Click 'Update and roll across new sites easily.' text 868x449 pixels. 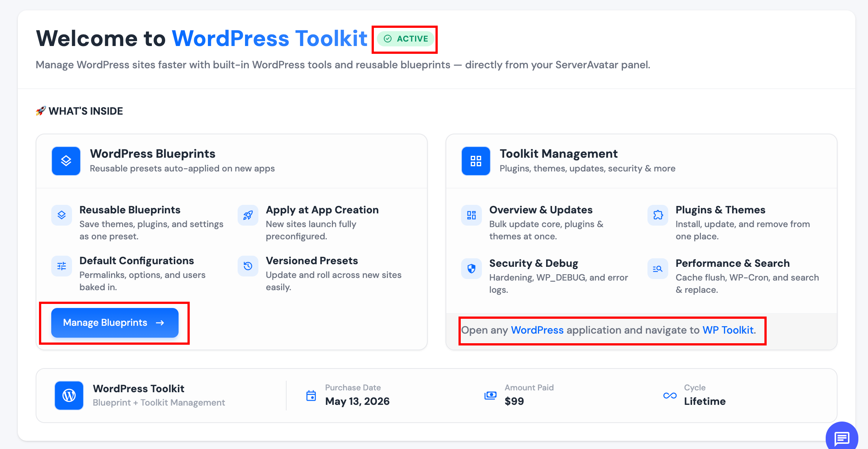pyautogui.click(x=333, y=281)
